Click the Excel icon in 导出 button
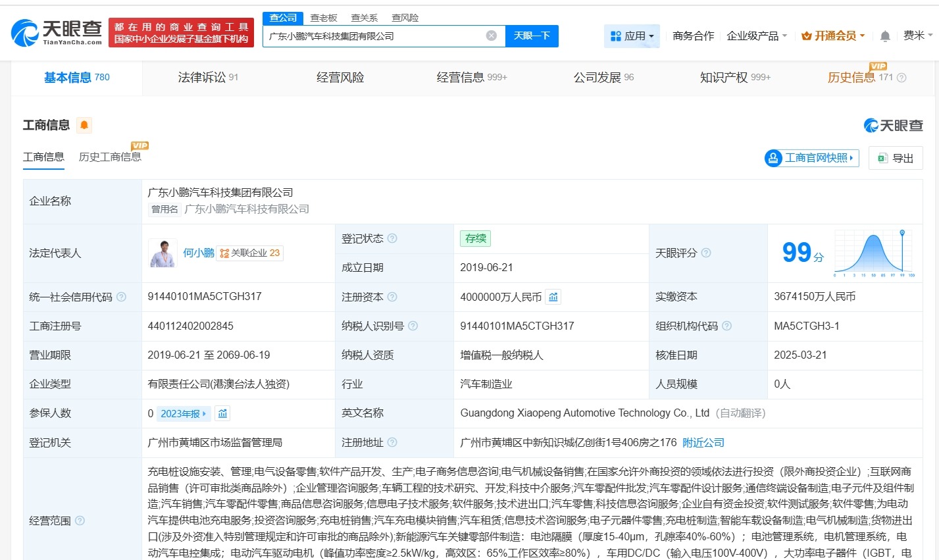The image size is (939, 560). coord(883,158)
